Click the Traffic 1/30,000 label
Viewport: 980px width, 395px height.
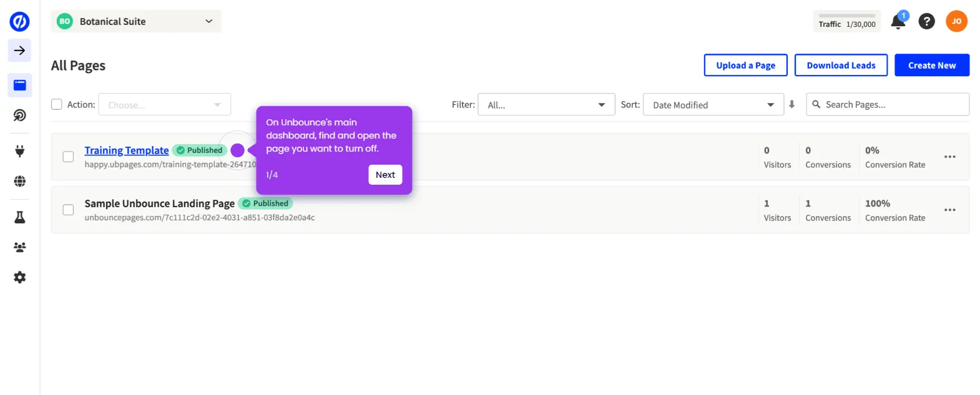point(847,24)
